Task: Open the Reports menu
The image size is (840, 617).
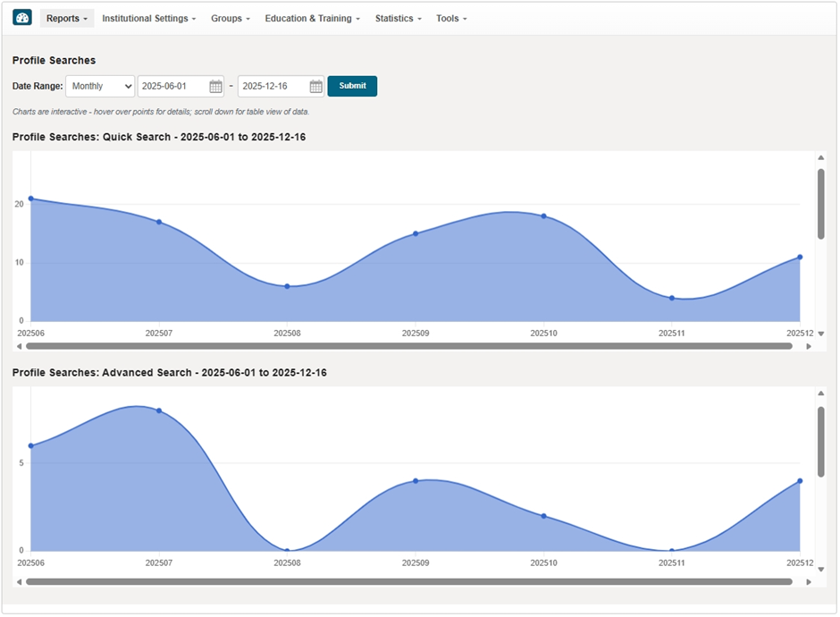Action: [x=66, y=18]
